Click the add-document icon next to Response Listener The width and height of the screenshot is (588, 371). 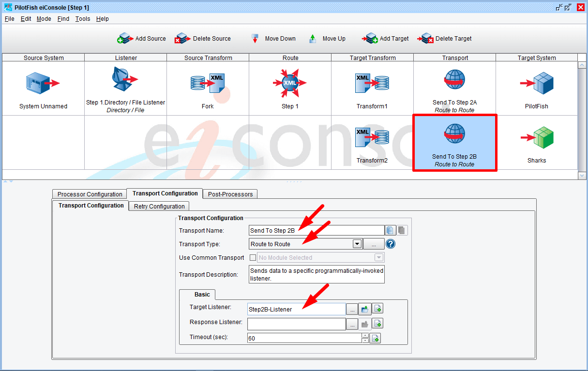(377, 324)
